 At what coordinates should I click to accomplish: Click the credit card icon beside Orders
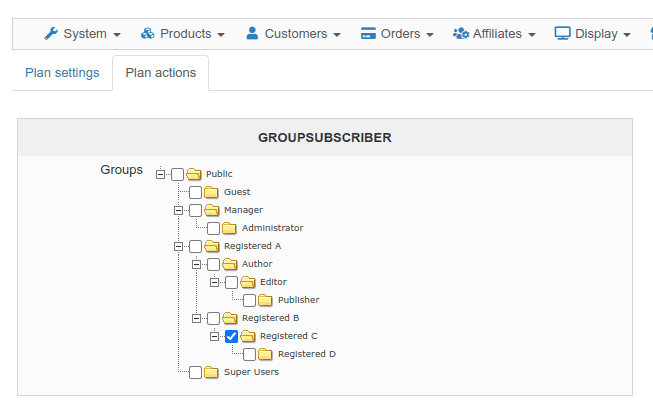tap(368, 33)
